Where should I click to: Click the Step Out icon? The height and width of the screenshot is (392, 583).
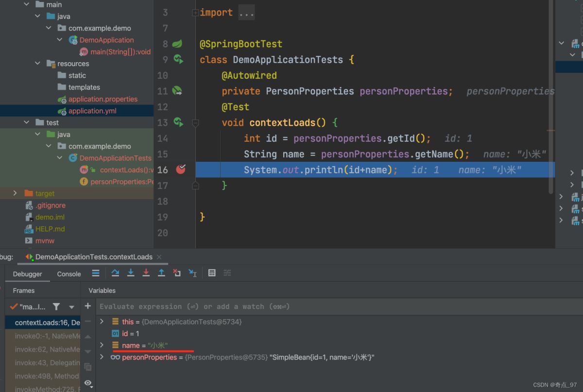tap(161, 273)
